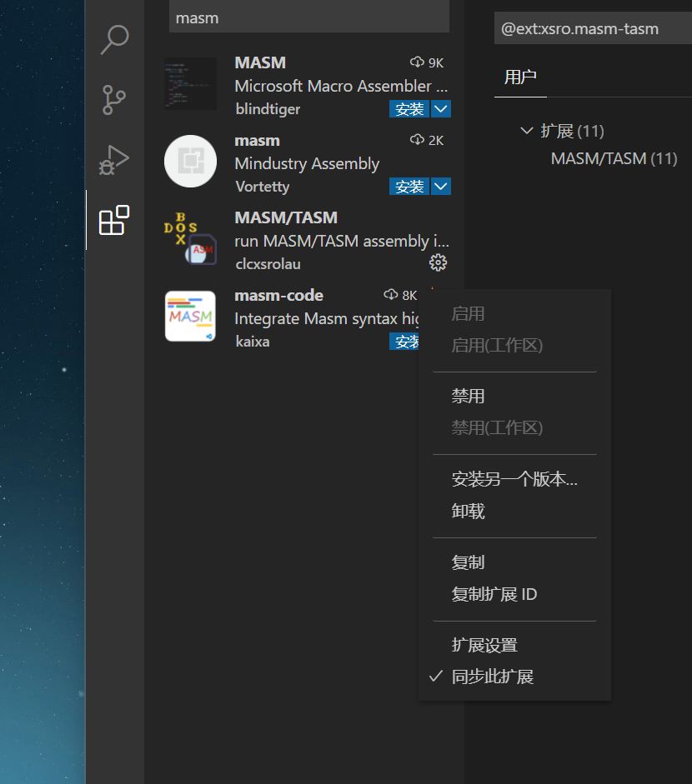Click the gear icon on MASM/TASM extension

pos(438,262)
